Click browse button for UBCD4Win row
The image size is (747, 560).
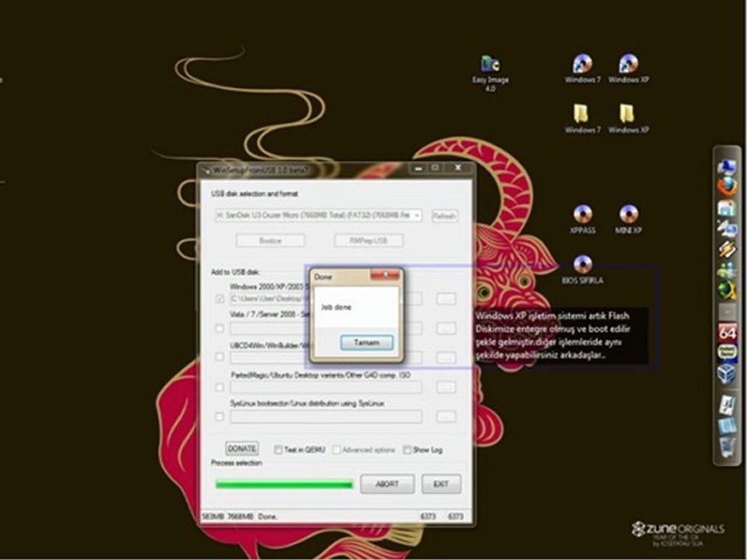tap(446, 357)
